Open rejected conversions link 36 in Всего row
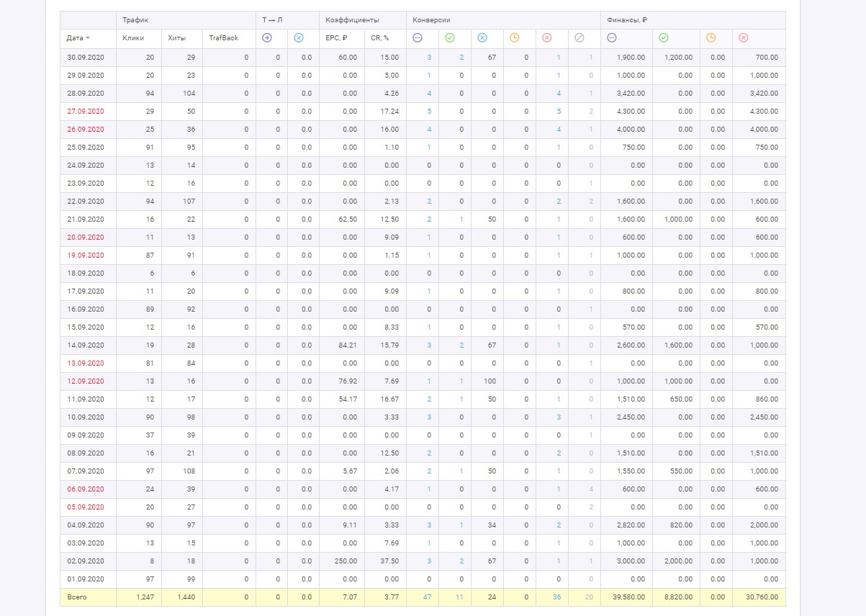Screen dimensions: 866x616 click(556, 597)
